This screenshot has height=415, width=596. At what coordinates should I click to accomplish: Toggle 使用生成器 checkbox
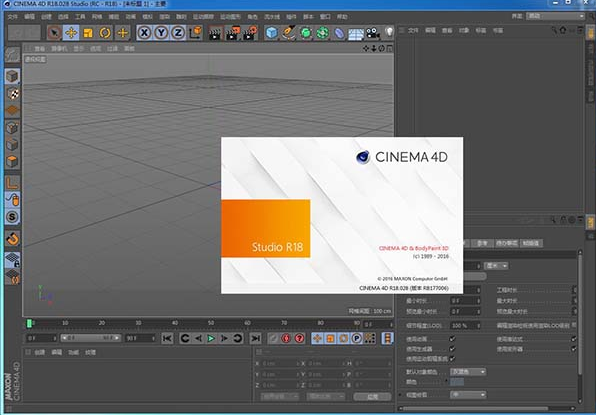[452, 348]
